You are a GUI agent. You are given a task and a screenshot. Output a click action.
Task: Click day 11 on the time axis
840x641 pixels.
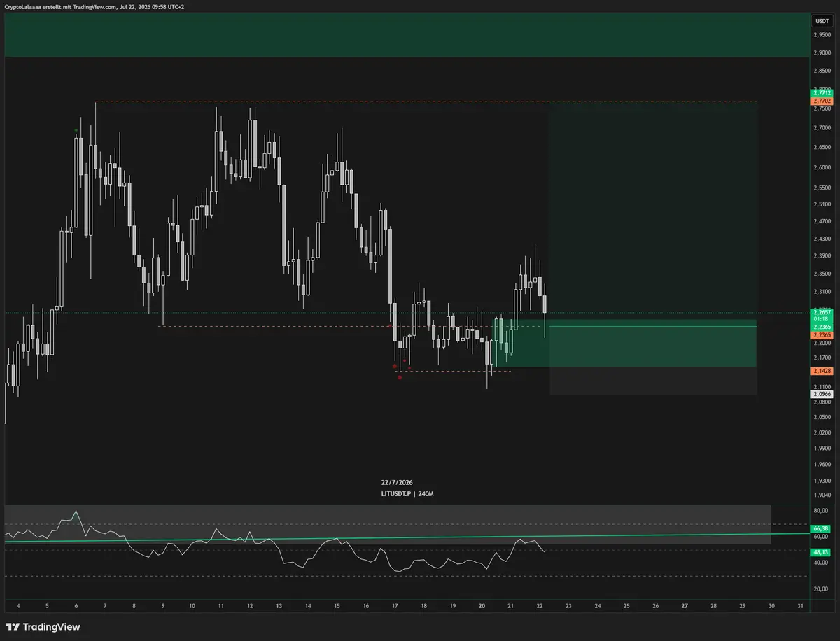point(220,606)
